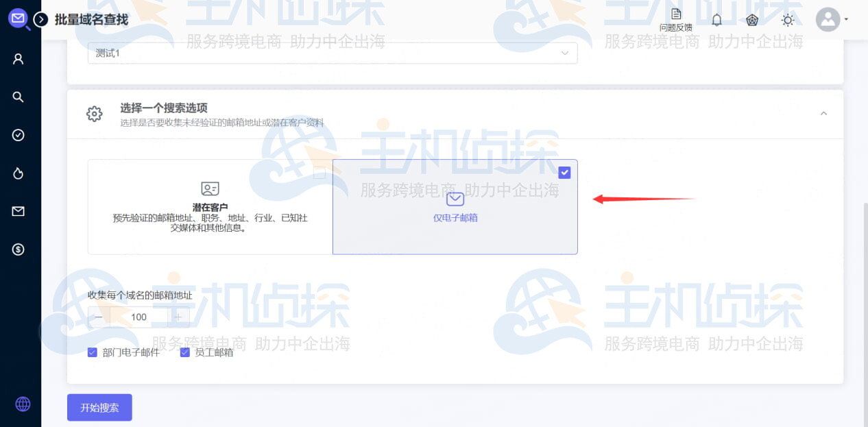The image size is (868, 427).
Task: Open the 测试1 dropdown list
Action: tap(564, 53)
